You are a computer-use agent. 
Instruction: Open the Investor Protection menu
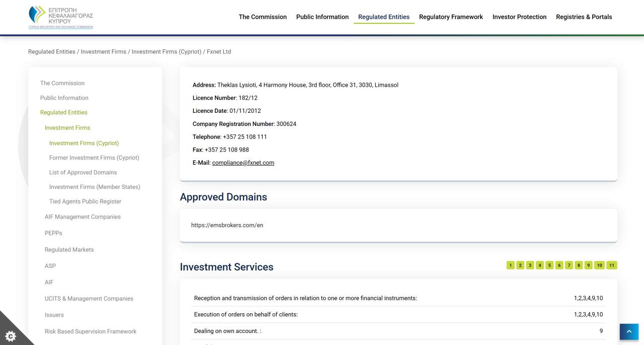point(519,17)
